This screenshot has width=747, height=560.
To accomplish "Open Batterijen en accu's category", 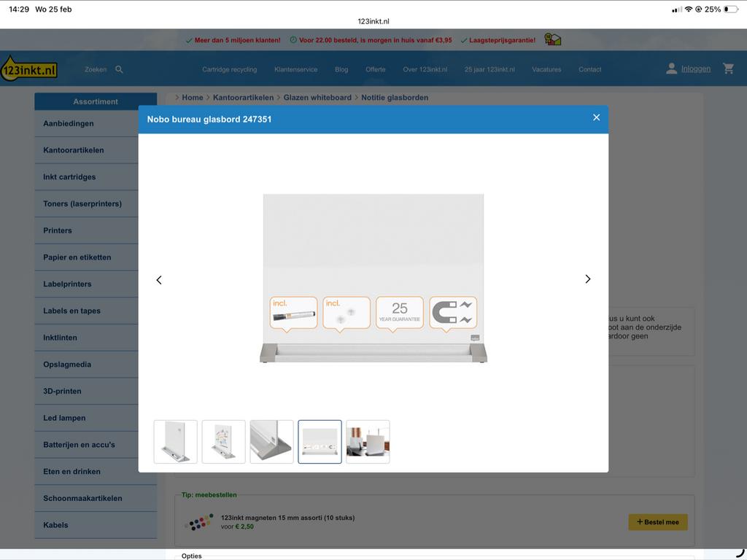I will pos(87,445).
